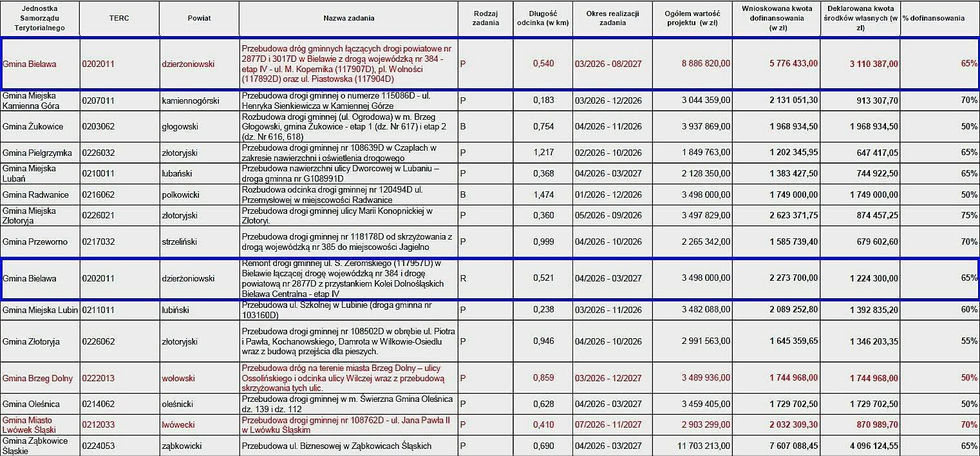This screenshot has width=980, height=456.
Task: Select TERC code 0226032 cell
Action: point(119,153)
